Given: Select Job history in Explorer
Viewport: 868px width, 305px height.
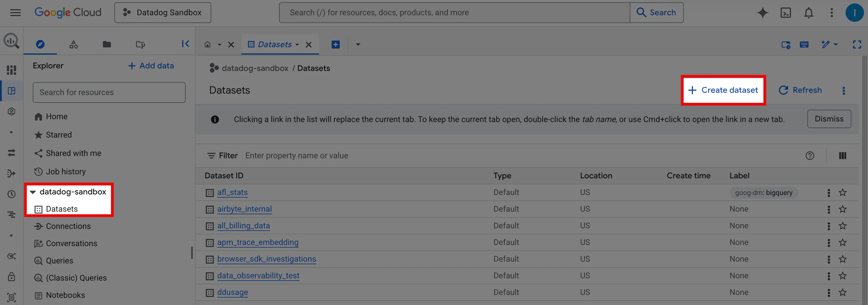Looking at the screenshot, I should coord(66,172).
